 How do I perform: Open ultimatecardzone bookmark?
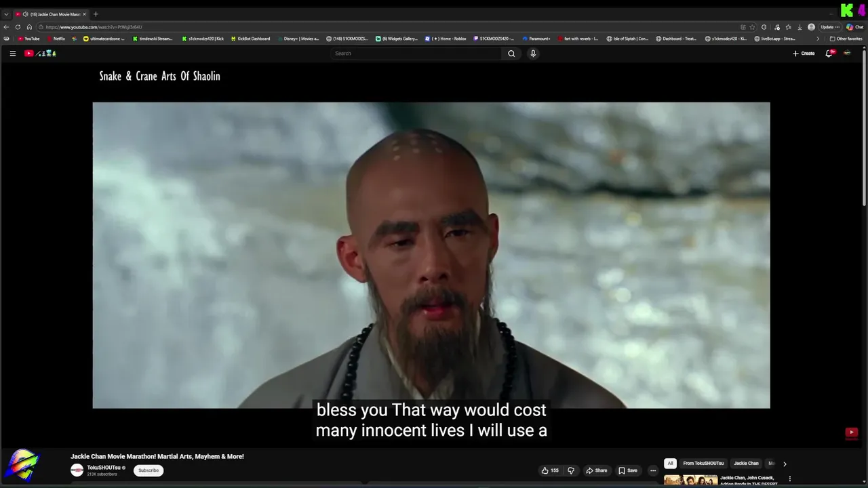point(104,39)
